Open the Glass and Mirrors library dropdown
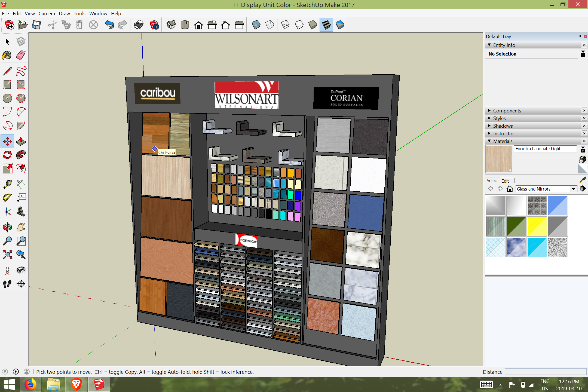Screen dimensions: 588x392 [574, 189]
